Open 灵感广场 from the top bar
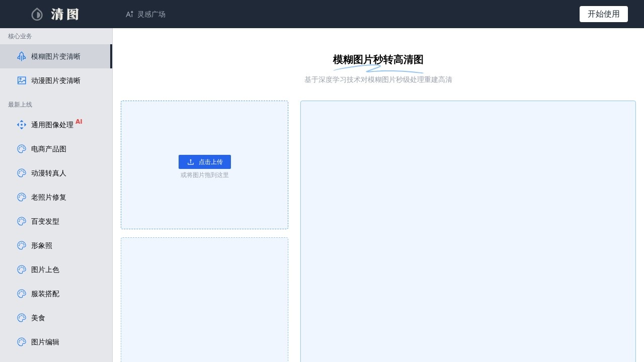 click(x=145, y=14)
